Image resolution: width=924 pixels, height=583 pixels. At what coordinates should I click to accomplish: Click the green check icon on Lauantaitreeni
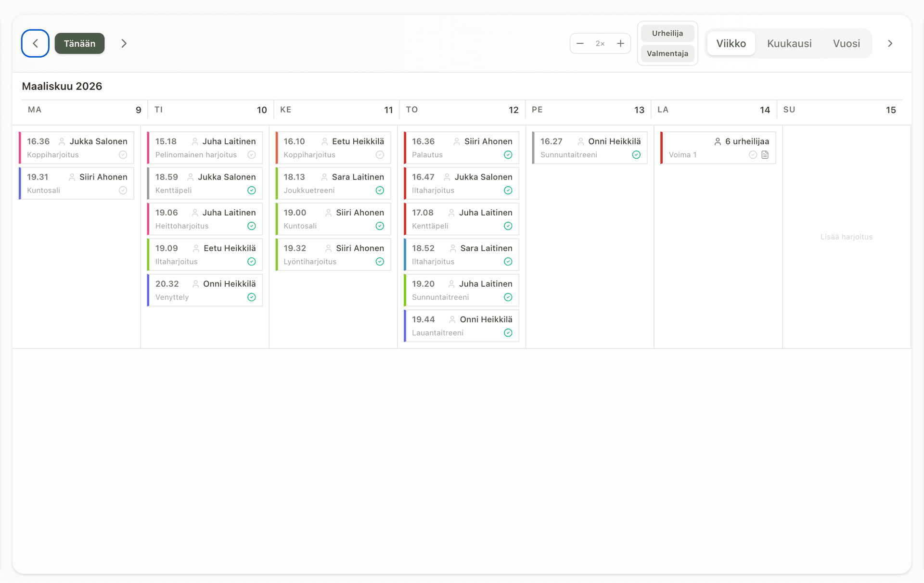click(x=508, y=333)
